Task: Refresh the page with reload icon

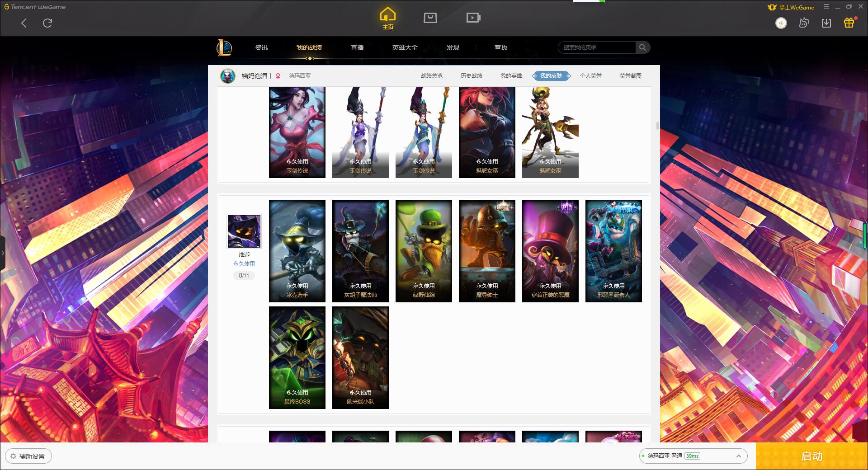Action: pos(47,23)
